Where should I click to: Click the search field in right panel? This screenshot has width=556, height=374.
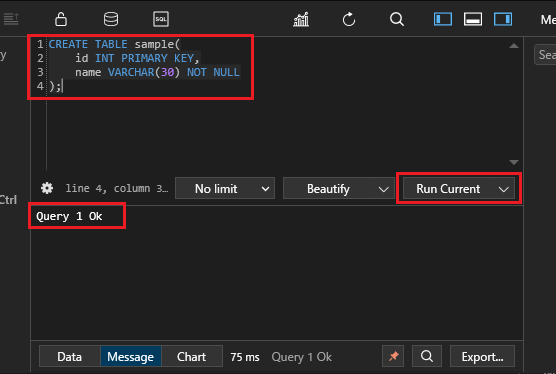[545, 55]
